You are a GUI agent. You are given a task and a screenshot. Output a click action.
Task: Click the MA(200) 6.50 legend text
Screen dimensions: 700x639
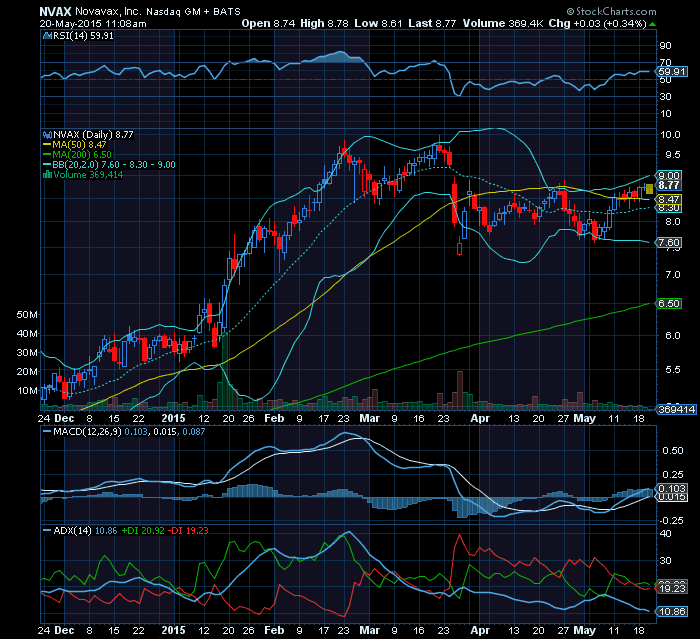pos(82,155)
